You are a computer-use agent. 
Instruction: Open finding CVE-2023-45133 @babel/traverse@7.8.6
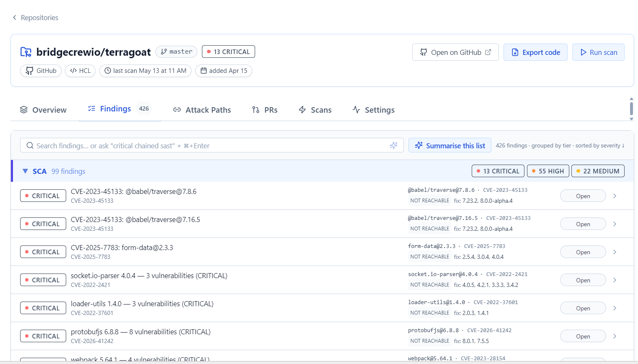(x=133, y=191)
